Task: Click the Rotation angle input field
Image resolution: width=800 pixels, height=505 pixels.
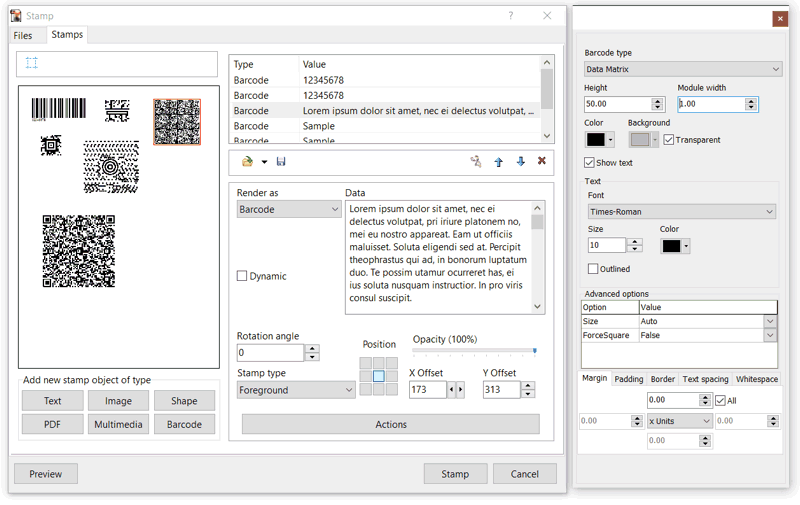Action: 270,352
